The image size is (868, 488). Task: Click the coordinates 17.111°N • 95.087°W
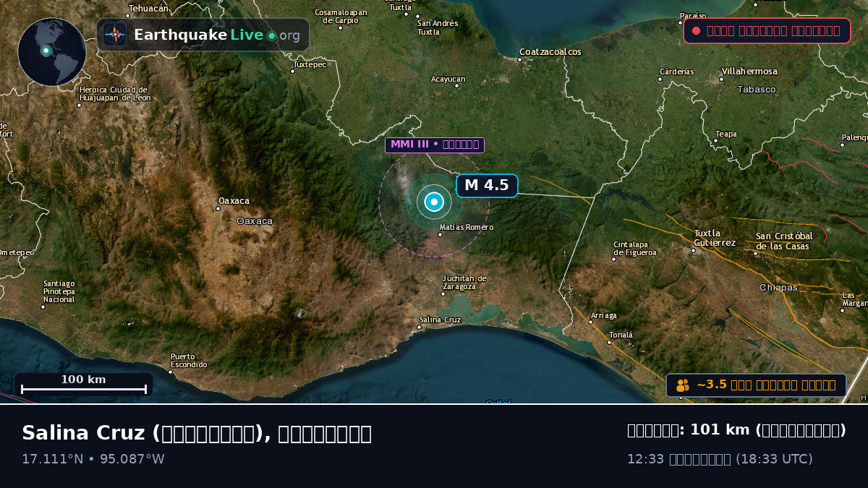(x=93, y=459)
